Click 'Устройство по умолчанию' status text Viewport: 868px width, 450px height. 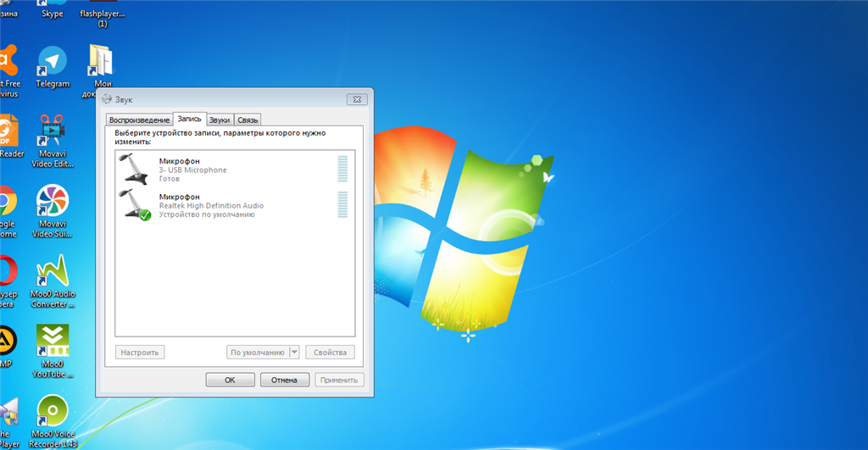pos(207,214)
